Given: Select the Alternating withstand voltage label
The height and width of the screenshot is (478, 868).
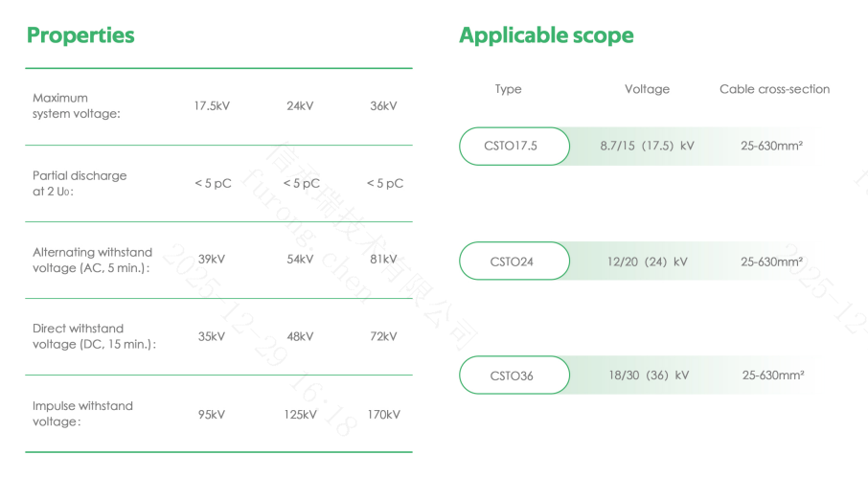Looking at the screenshot, I should [92, 260].
